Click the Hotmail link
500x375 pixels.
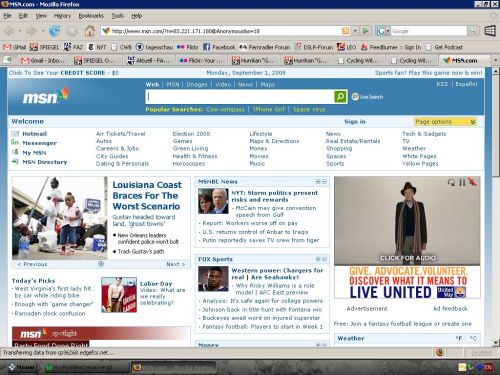tap(34, 134)
